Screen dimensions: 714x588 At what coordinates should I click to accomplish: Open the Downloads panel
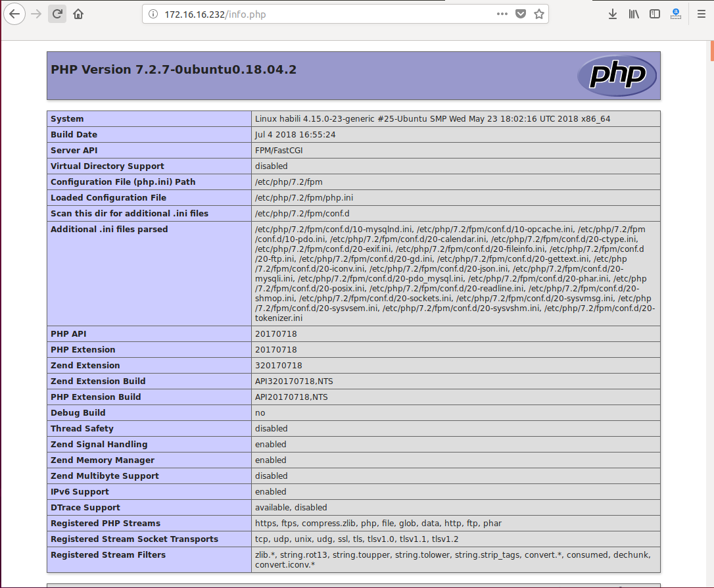(612, 14)
